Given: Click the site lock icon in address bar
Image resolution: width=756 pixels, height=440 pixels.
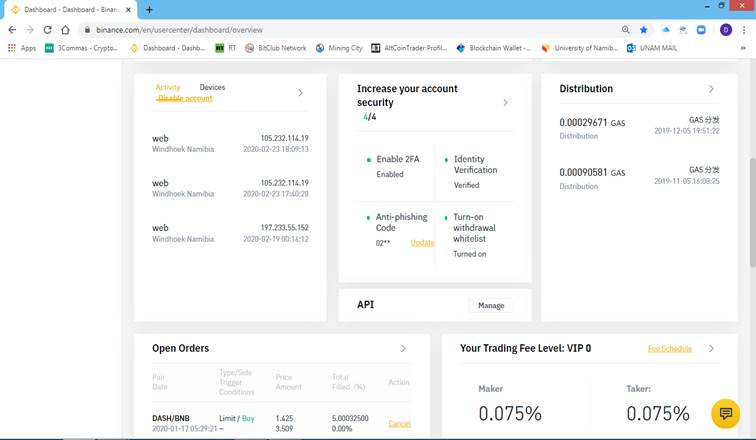Looking at the screenshot, I should (87, 30).
